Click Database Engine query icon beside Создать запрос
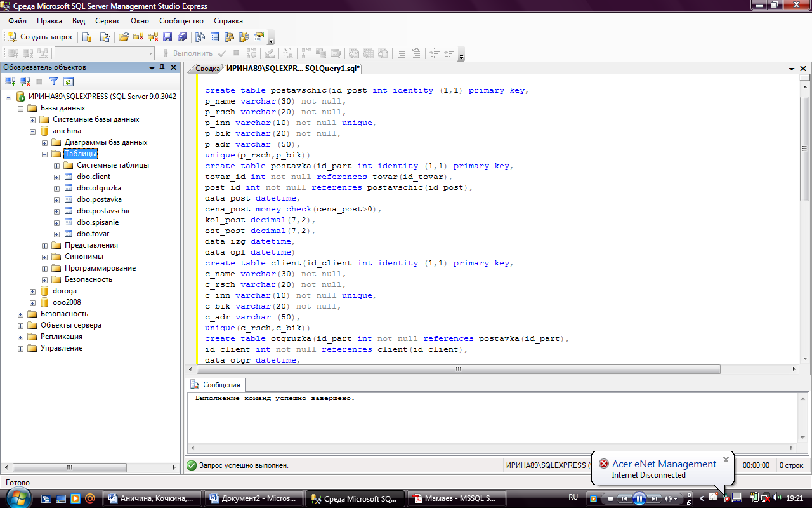The image size is (812, 508). pyautogui.click(x=87, y=37)
